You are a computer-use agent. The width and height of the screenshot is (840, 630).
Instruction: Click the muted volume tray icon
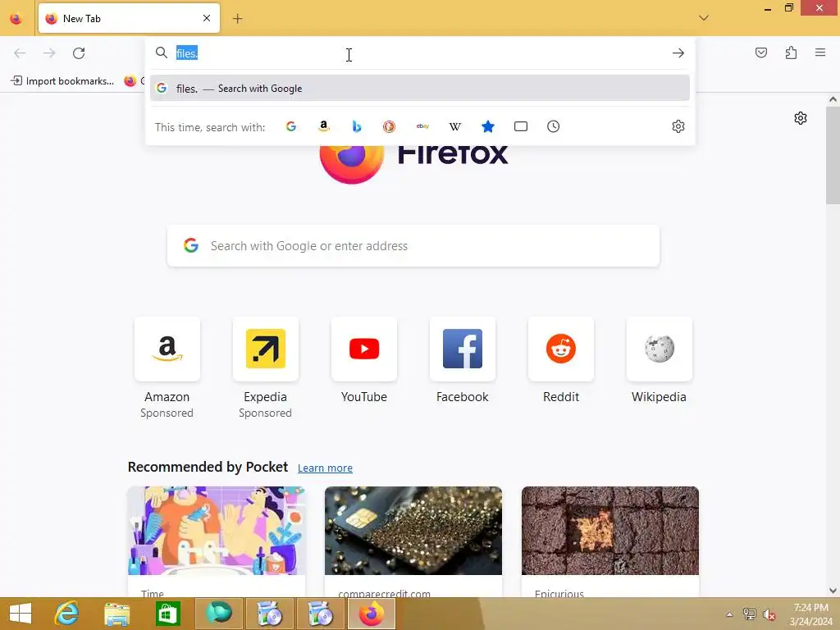click(769, 614)
